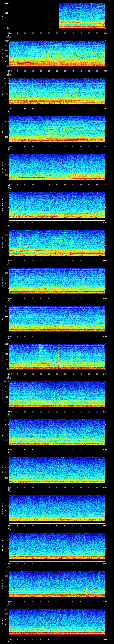Click the spectrogram panel starting at 12:10:00
This screenshot has height=644, width=114.
57,243
